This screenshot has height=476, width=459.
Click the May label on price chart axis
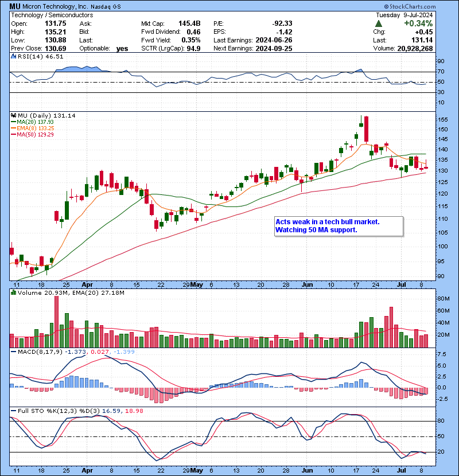click(197, 285)
